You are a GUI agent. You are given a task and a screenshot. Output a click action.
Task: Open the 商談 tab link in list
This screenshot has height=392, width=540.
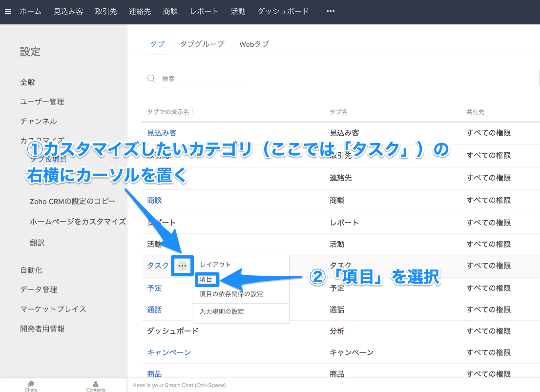[x=154, y=201]
